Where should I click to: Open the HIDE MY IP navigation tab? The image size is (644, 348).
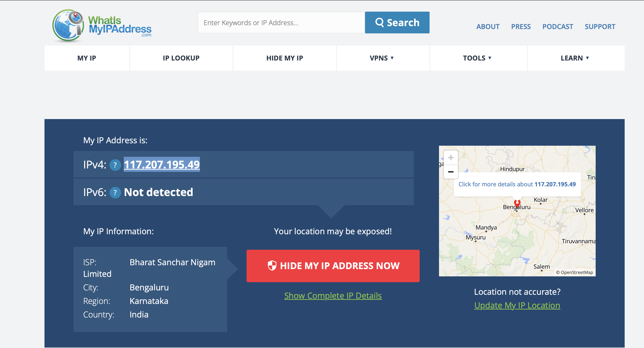[x=285, y=58]
